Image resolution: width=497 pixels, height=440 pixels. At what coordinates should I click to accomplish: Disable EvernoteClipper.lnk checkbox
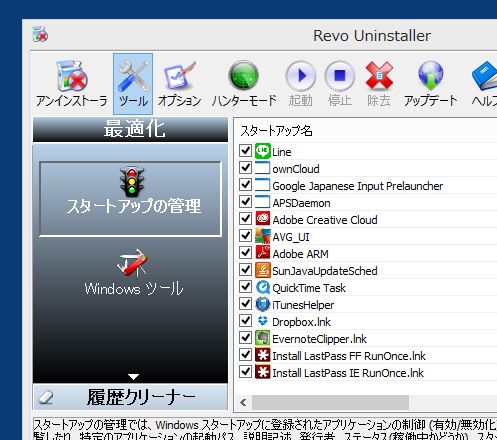[245, 338]
